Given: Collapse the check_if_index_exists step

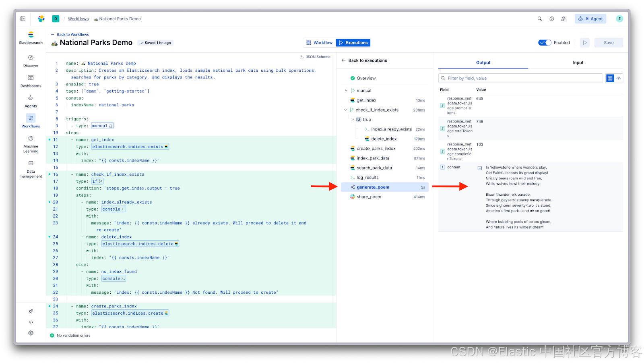Looking at the screenshot, I should coord(345,110).
